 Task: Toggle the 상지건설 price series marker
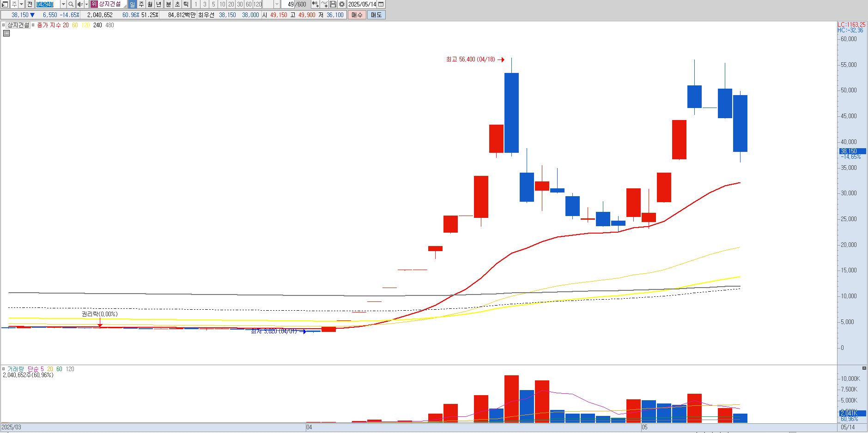coord(4,25)
